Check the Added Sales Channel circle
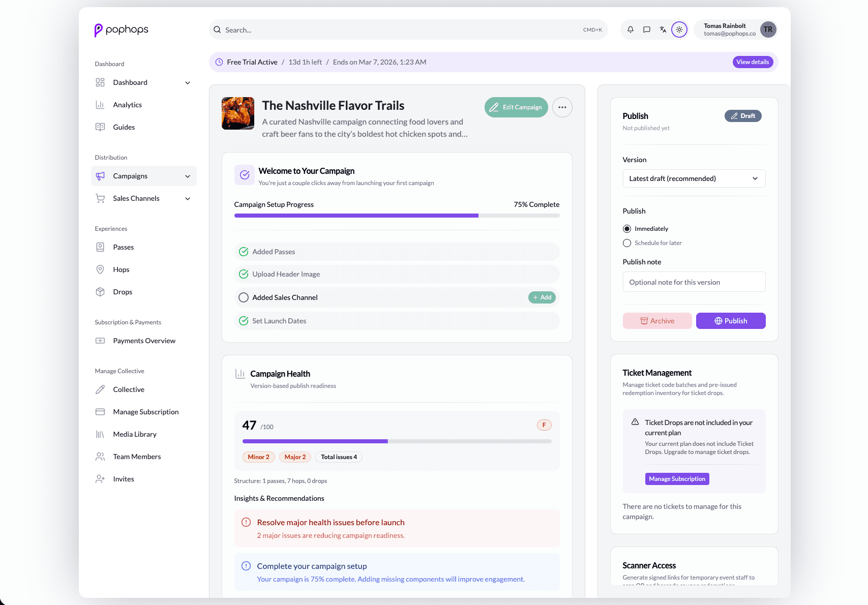868x605 pixels. coord(244,297)
